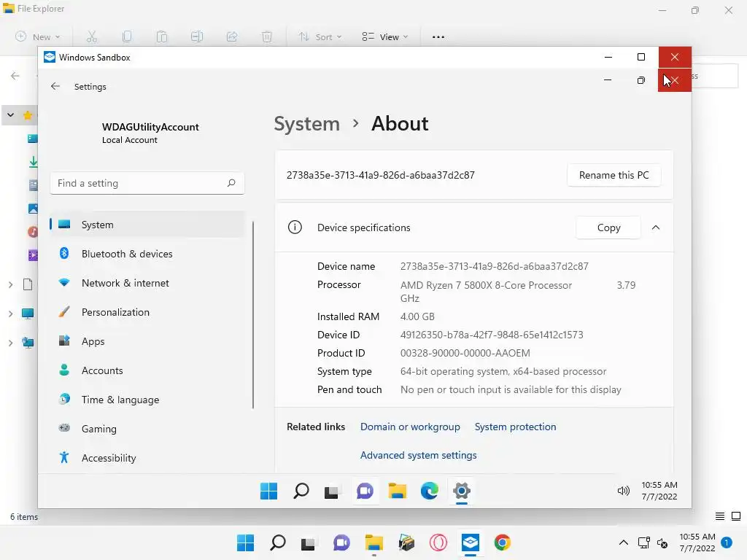
Task: Click the Device specifications info icon
Action: 295,227
